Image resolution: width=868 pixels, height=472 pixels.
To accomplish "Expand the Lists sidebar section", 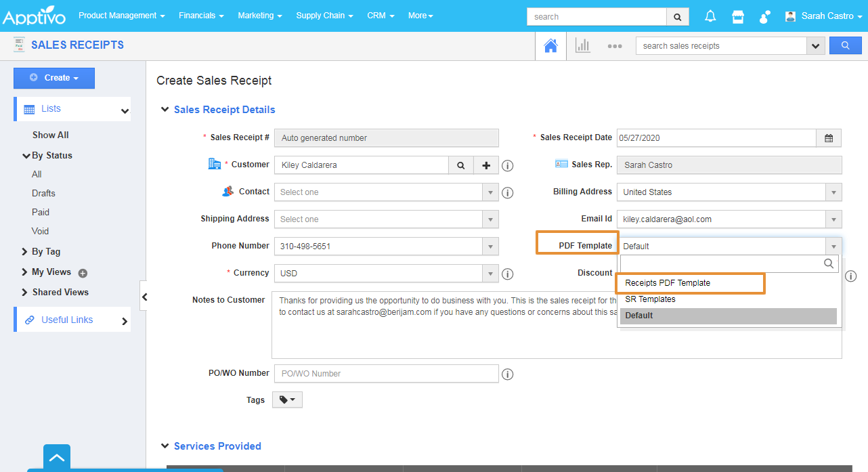I will [72, 109].
